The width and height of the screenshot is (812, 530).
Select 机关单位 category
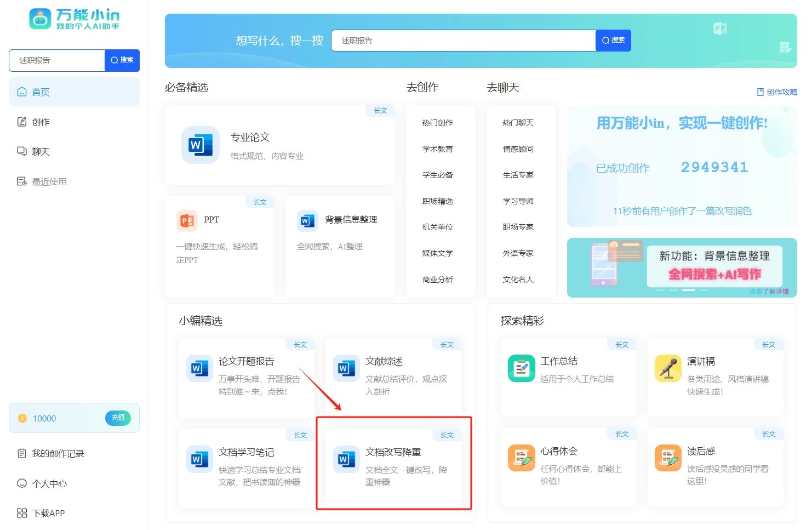pos(438,227)
